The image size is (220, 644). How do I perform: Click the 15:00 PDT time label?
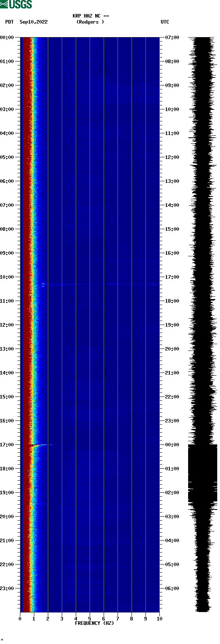click(7, 397)
